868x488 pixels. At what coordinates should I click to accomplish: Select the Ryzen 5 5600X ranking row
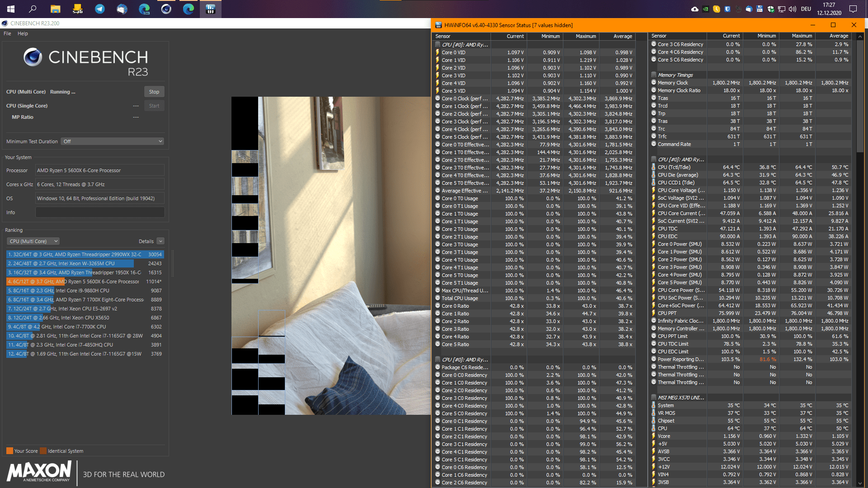point(85,282)
